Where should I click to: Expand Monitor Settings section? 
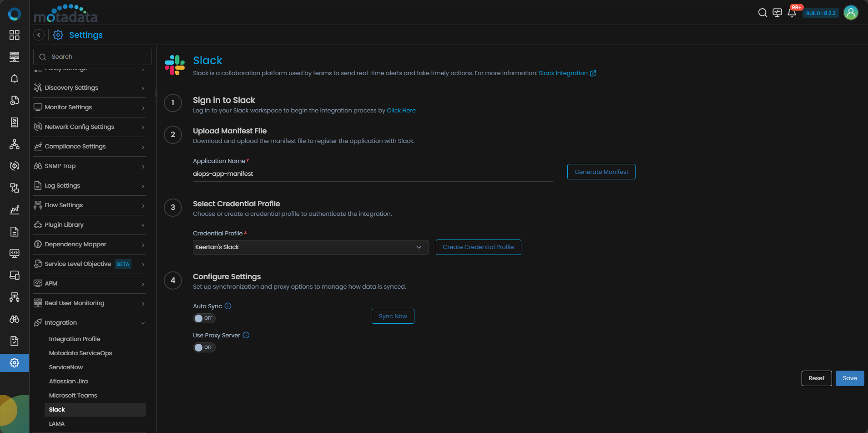(90, 107)
